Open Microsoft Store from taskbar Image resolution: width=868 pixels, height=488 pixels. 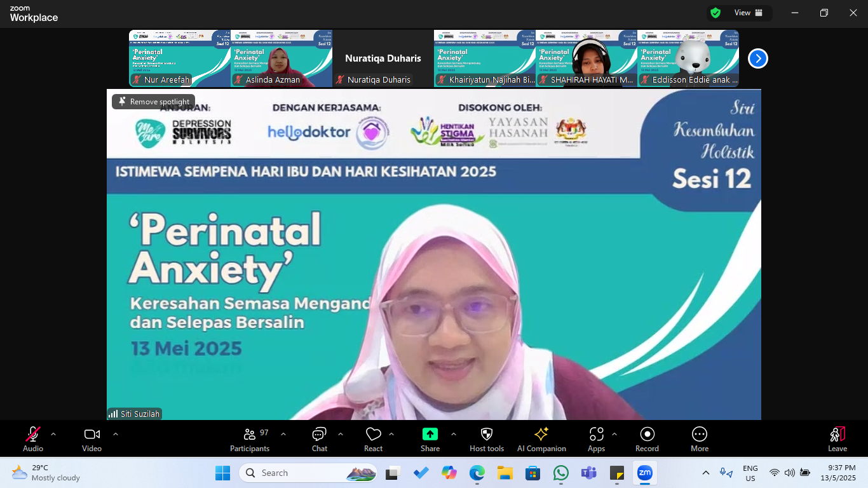pyautogui.click(x=532, y=473)
